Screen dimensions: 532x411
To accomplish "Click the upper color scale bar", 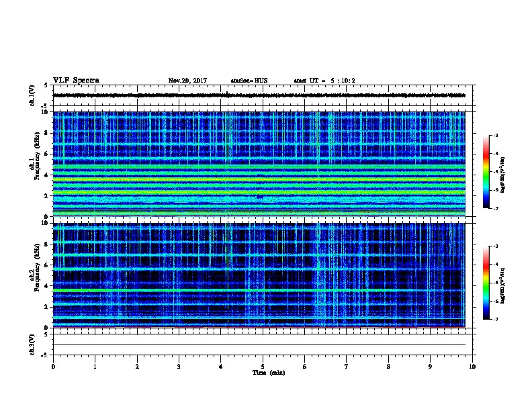I will pyautogui.click(x=486, y=172).
